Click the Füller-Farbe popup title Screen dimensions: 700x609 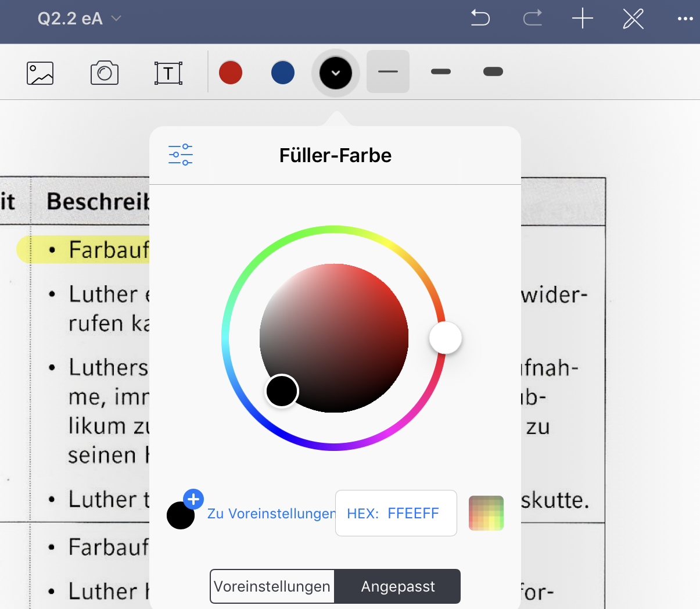[x=335, y=155]
